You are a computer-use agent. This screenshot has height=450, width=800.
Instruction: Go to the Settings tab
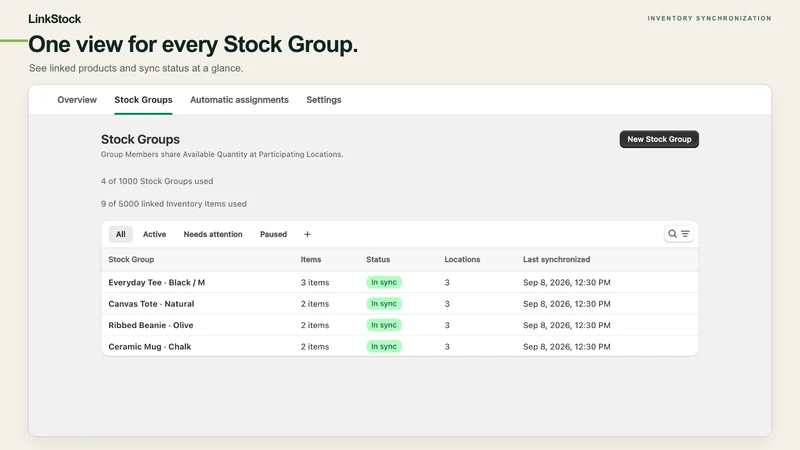(324, 100)
